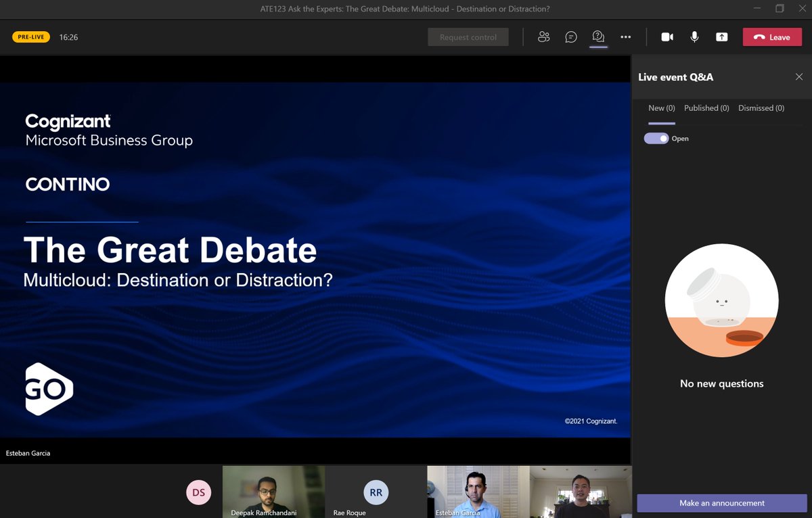Click the Leave button
Screen dimensions: 812x518
pos(772,37)
